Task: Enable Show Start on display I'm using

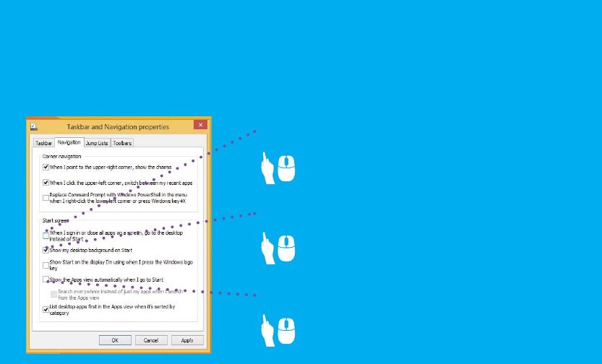Action: pyautogui.click(x=46, y=265)
